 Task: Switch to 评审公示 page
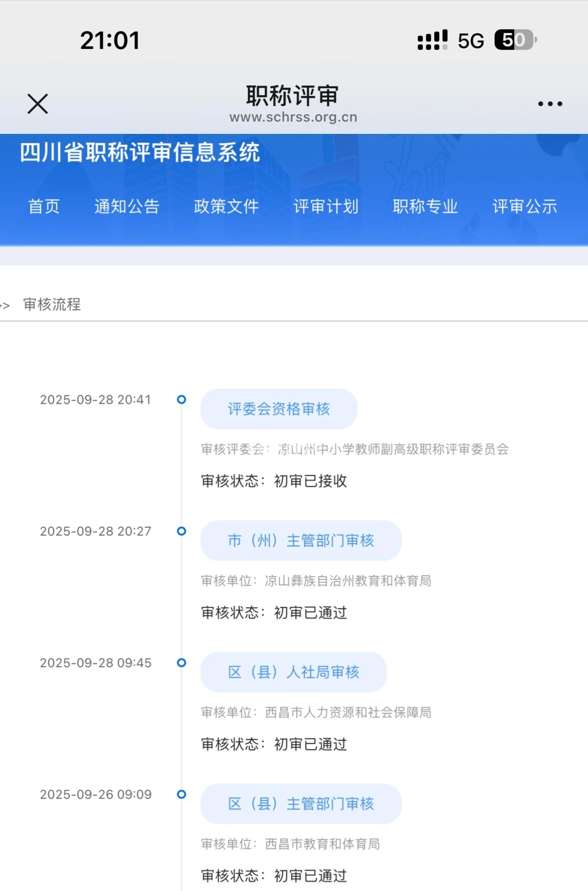click(524, 207)
